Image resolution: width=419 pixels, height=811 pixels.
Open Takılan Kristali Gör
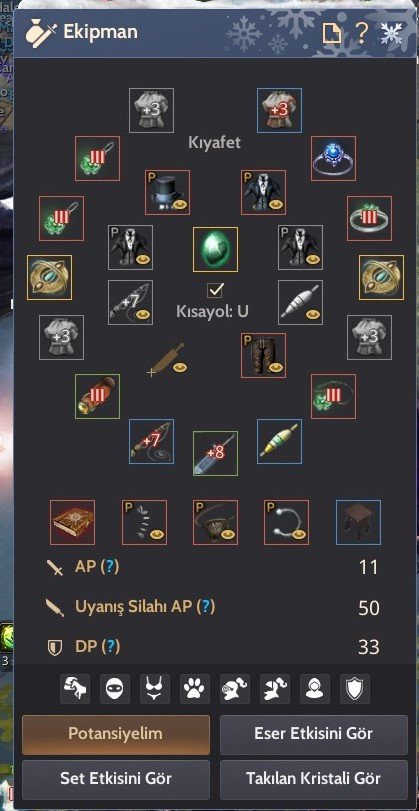313,778
